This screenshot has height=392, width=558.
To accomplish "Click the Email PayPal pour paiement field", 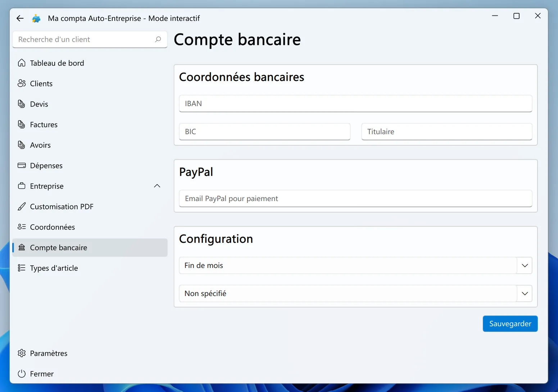I will click(x=355, y=198).
